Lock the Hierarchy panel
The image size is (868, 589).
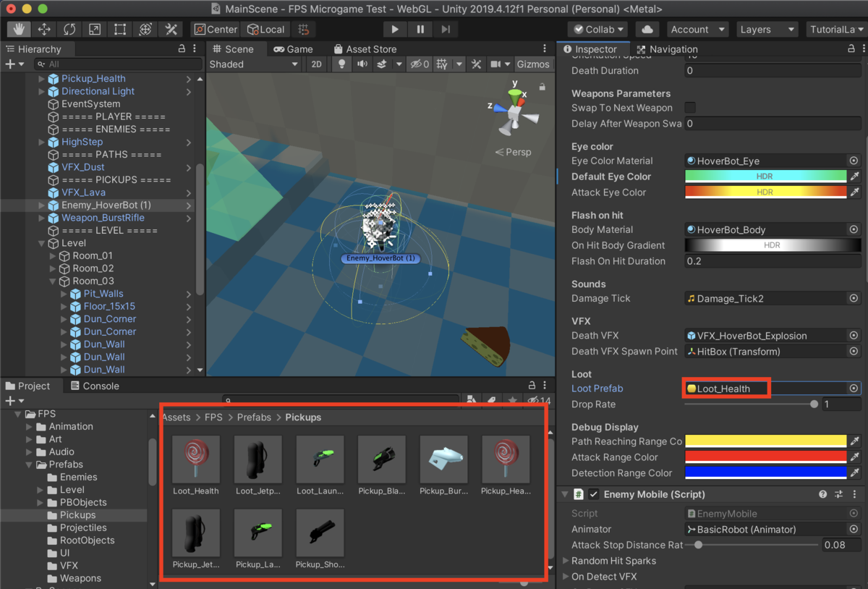click(182, 48)
